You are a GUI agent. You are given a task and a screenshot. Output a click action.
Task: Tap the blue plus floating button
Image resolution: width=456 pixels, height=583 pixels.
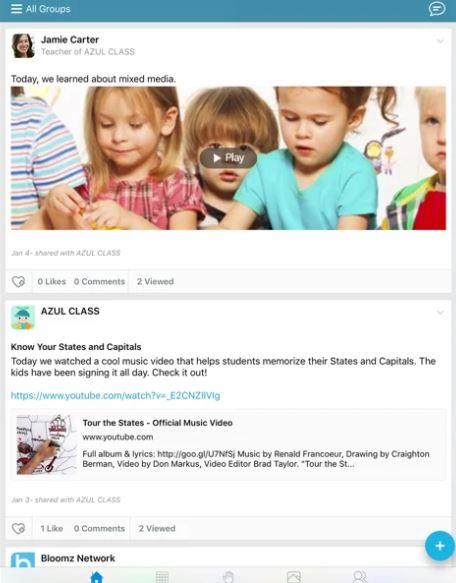pos(440,546)
